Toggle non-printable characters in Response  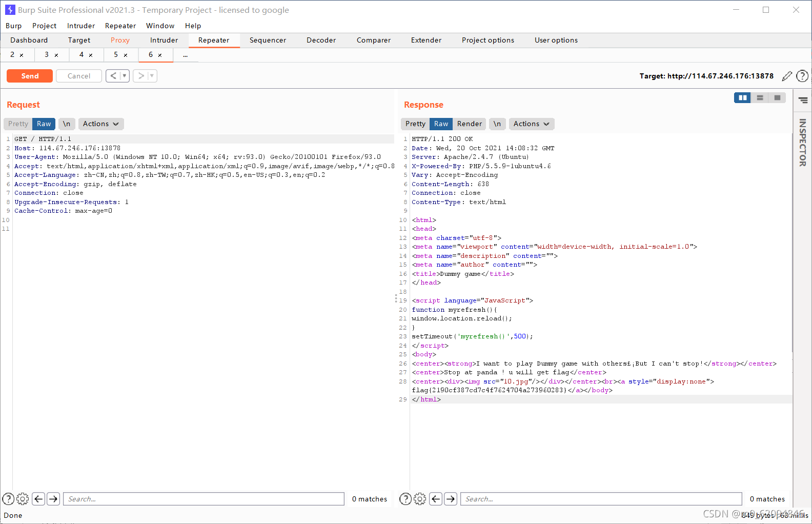coord(497,124)
